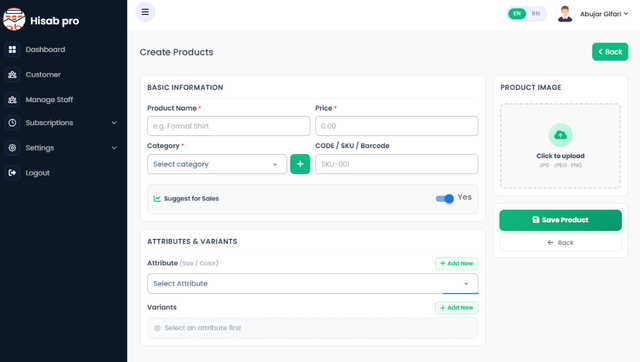Screen dimensions: 640x362
Task: Open the Select category dropdown
Action: 217,164
